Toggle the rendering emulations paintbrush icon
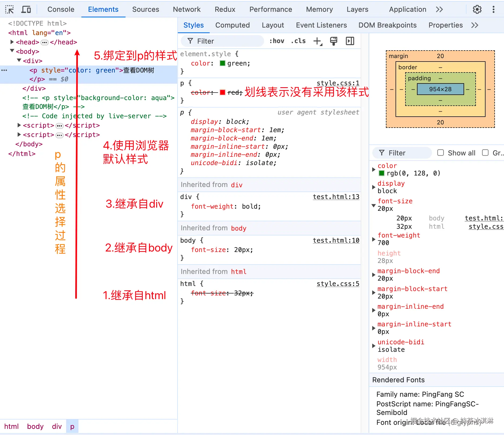Viewport: 504px width, 435px height. (x=334, y=41)
